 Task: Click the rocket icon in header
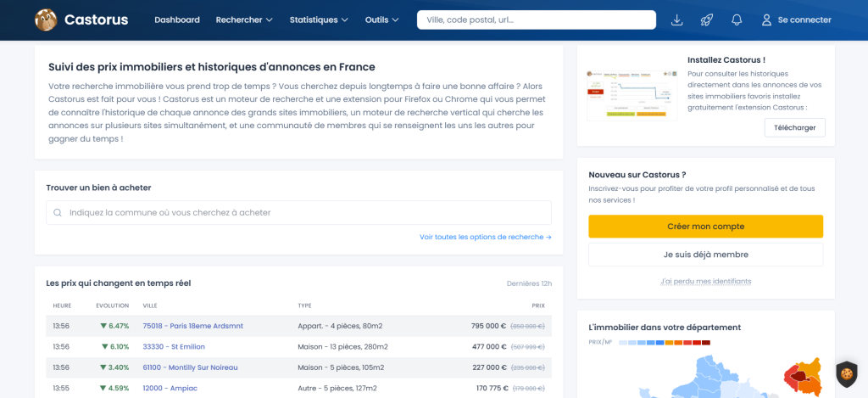[706, 20]
